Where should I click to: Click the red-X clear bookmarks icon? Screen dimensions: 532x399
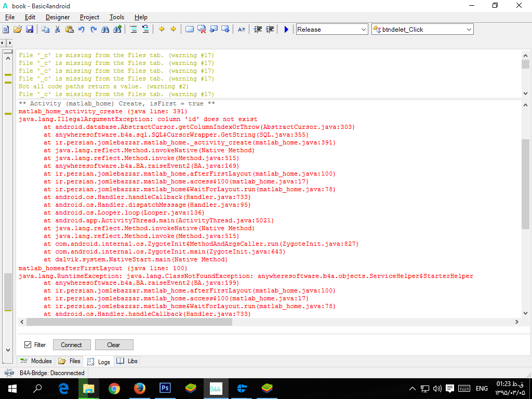coord(202,30)
